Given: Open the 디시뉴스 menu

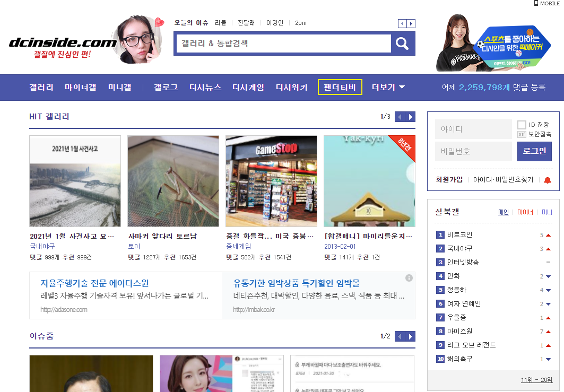Looking at the screenshot, I should [205, 87].
